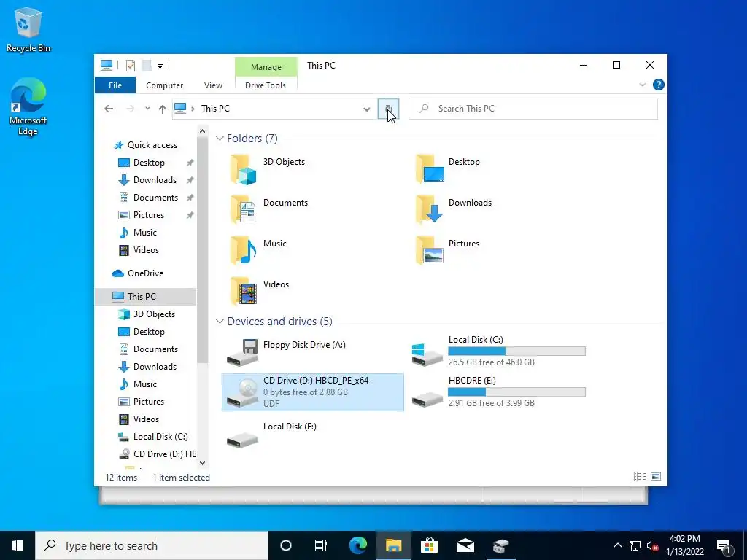Image resolution: width=747 pixels, height=560 pixels.
Task: Click File Explorer taskbar button
Action: (393, 545)
